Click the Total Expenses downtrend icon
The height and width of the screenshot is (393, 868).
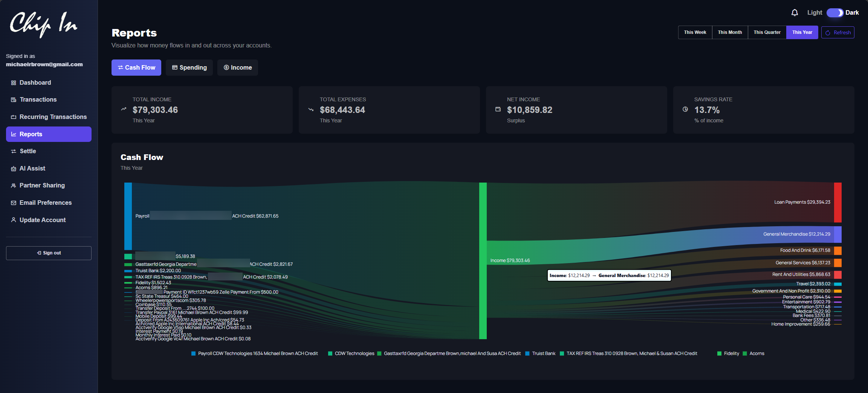tap(311, 110)
